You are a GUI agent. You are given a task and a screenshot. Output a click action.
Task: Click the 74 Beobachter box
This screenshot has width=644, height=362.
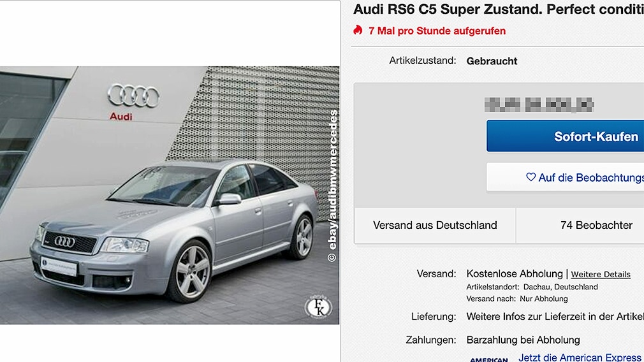point(580,225)
